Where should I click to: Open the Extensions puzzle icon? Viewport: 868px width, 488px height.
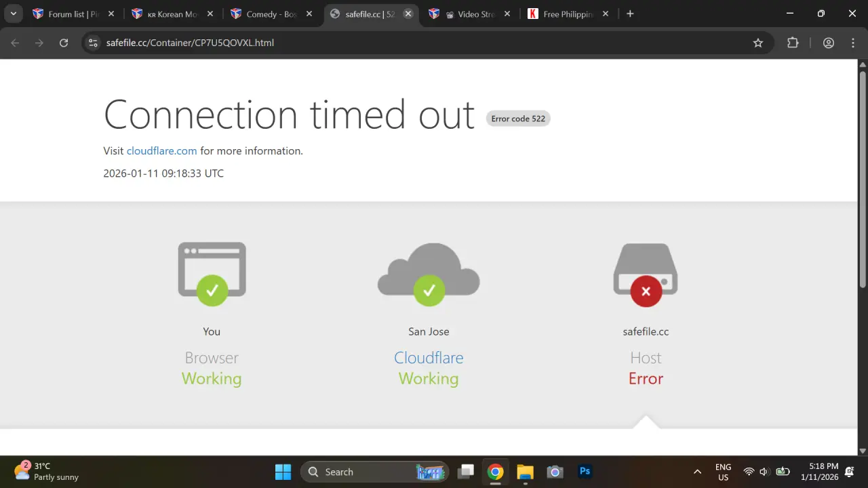793,43
